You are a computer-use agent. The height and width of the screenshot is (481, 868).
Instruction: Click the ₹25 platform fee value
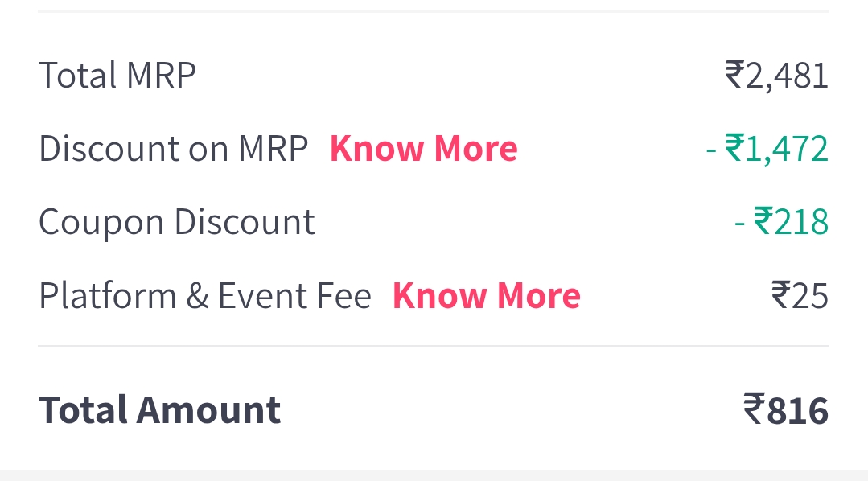(x=800, y=296)
